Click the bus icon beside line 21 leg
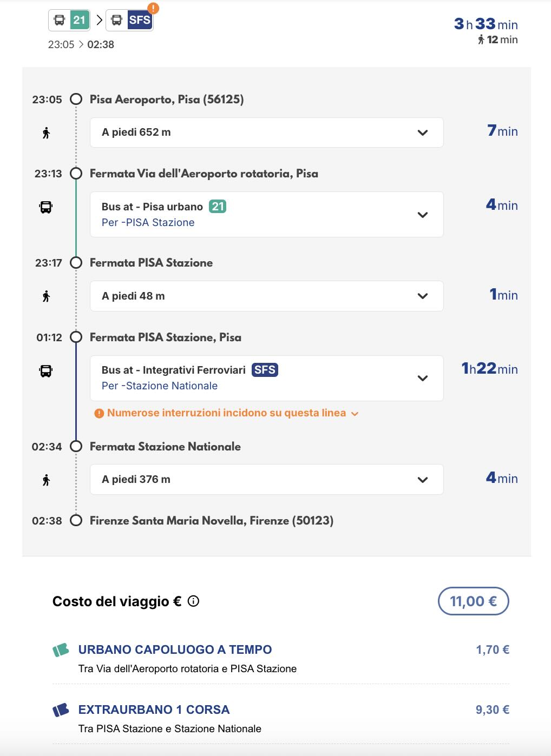The width and height of the screenshot is (551, 756). click(46, 207)
